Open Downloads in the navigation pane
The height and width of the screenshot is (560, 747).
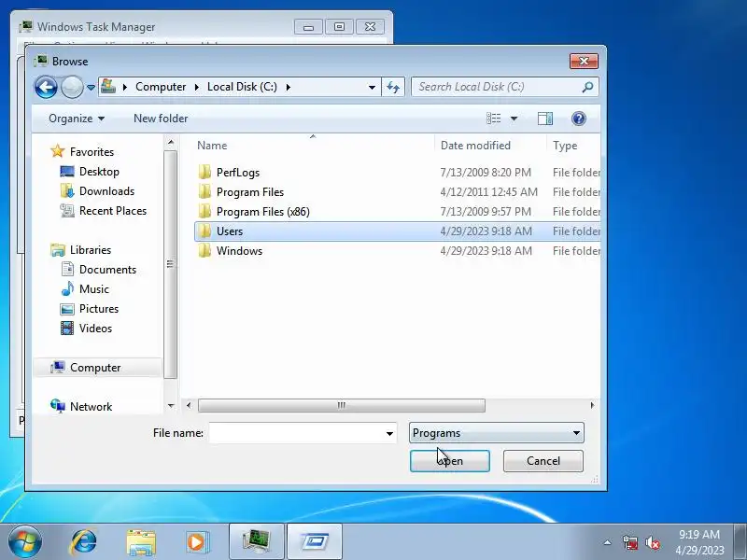(106, 191)
